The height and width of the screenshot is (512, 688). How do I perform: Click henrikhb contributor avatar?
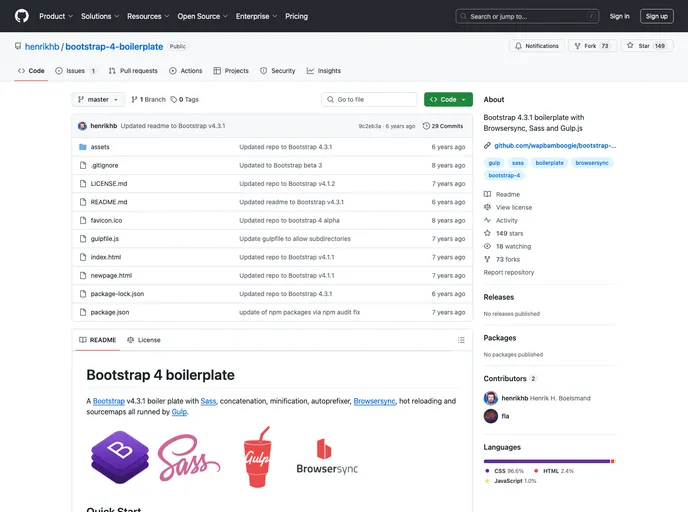(491, 398)
